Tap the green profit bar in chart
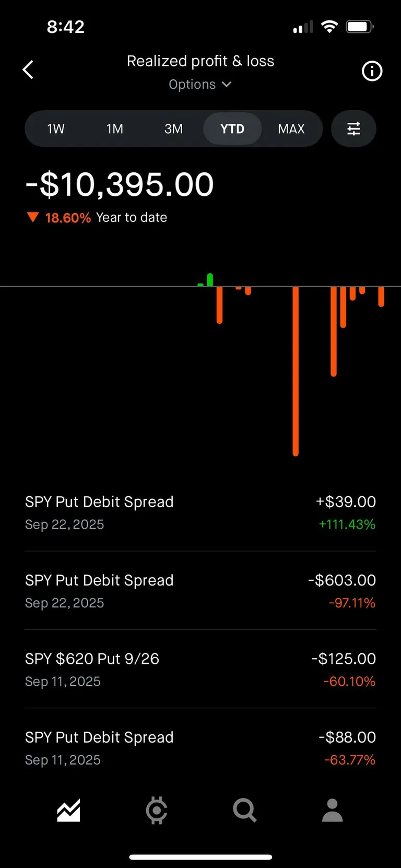Viewport: 401px width, 868px height. click(x=210, y=280)
